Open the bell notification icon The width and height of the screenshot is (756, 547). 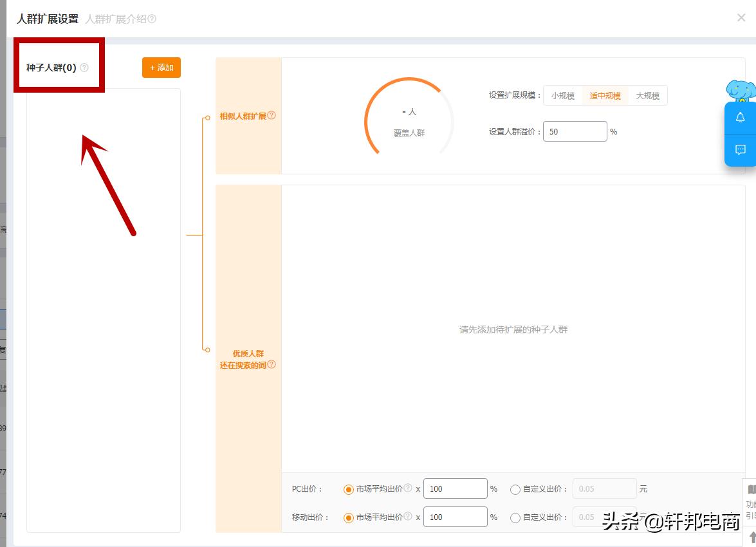pyautogui.click(x=740, y=117)
